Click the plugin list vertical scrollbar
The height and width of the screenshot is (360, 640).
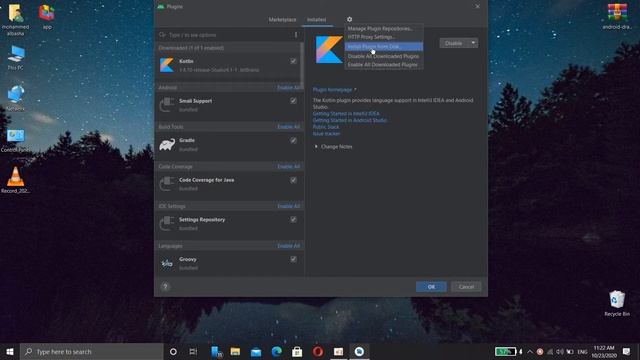[x=302, y=65]
